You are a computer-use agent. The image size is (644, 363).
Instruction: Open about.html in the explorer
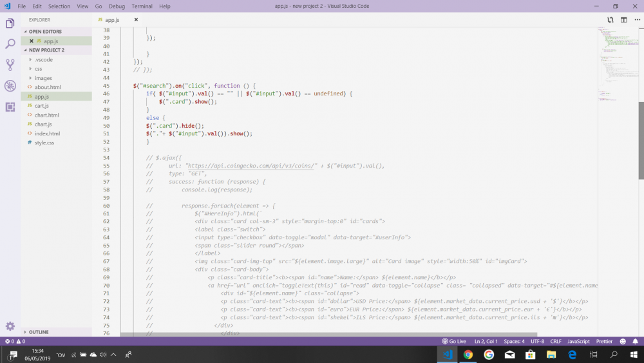click(56, 87)
